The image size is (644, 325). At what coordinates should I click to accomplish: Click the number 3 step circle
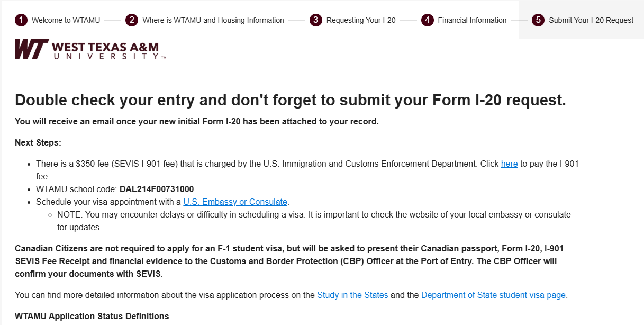tap(316, 20)
